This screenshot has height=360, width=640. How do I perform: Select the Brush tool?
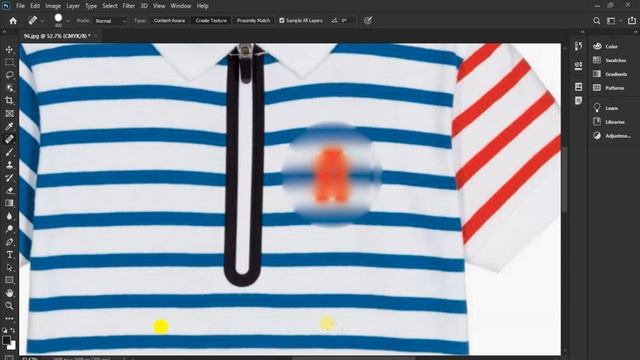click(9, 152)
